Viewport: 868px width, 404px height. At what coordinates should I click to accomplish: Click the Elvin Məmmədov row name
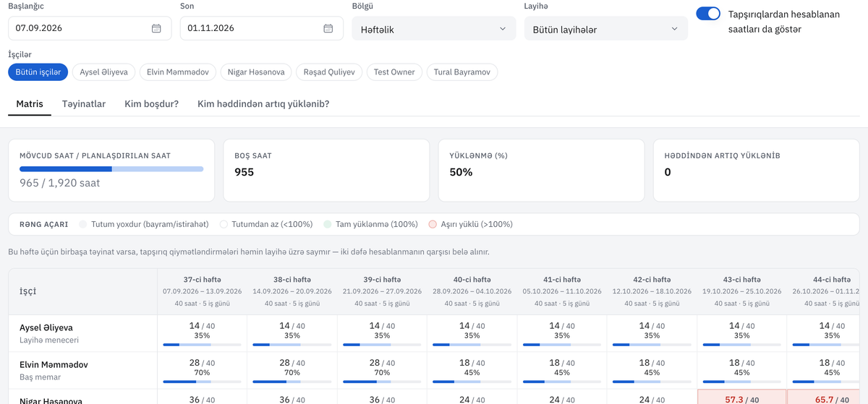(x=54, y=365)
